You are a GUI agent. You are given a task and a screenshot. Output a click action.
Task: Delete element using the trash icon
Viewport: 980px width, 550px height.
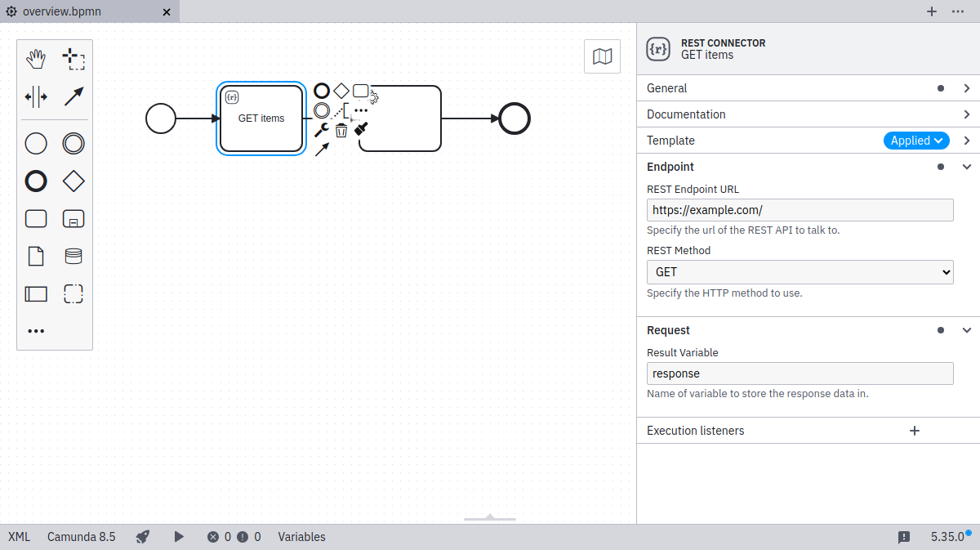[341, 130]
